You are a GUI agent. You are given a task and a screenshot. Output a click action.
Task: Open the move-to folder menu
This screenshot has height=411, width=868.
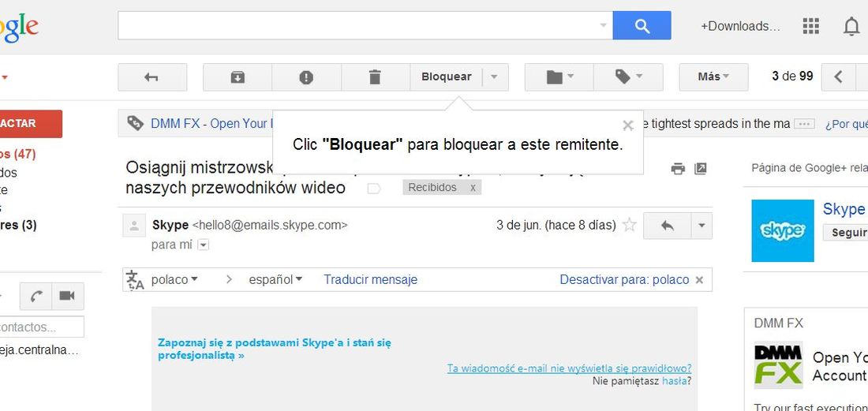coord(559,77)
